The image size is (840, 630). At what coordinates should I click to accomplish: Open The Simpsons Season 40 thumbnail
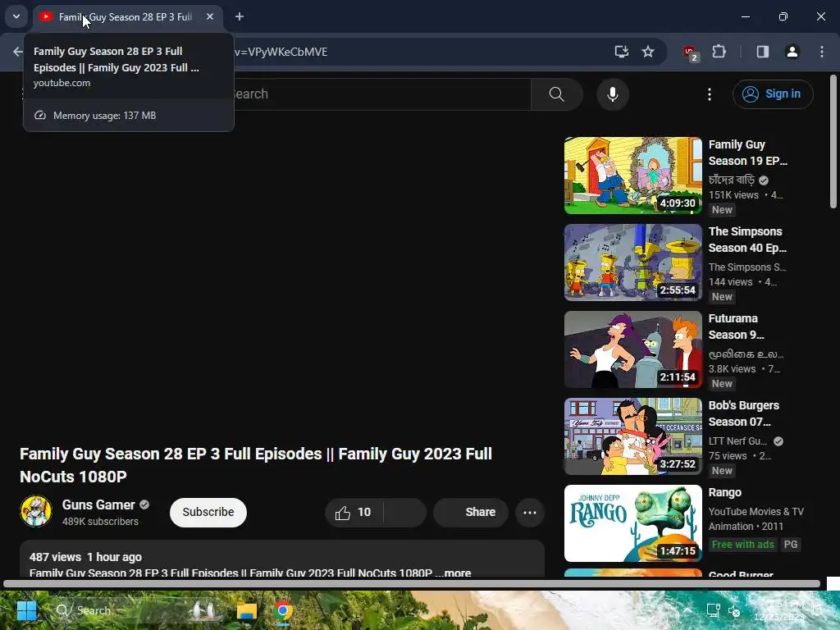[632, 262]
